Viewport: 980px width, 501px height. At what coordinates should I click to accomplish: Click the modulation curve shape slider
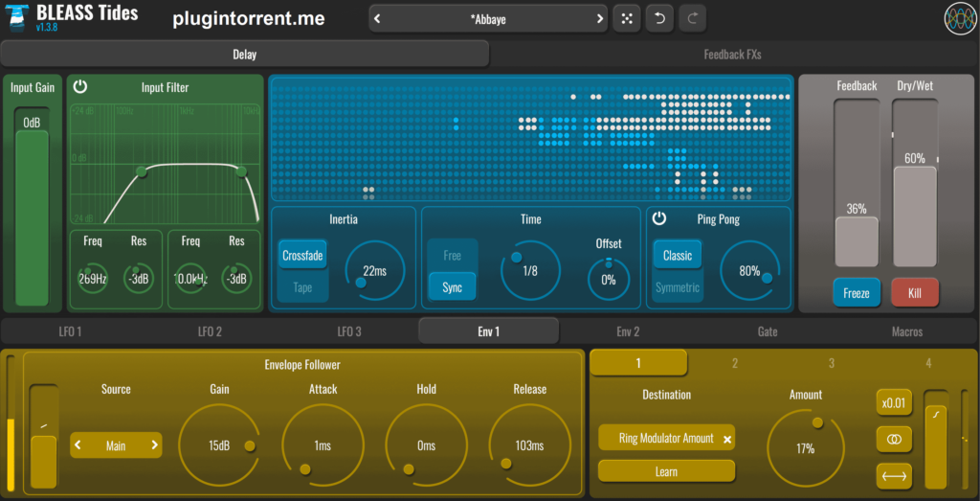pyautogui.click(x=936, y=440)
